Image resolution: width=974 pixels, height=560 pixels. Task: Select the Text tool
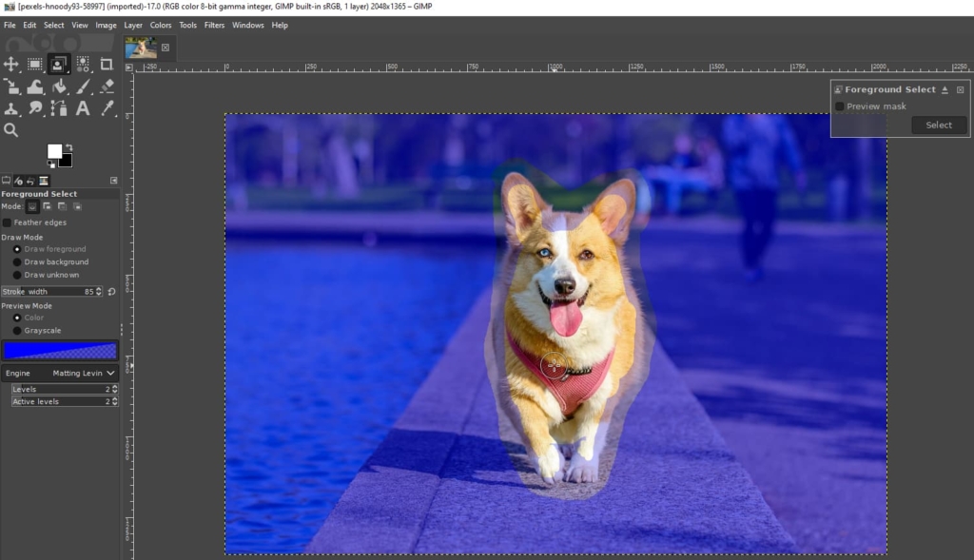tap(81, 108)
